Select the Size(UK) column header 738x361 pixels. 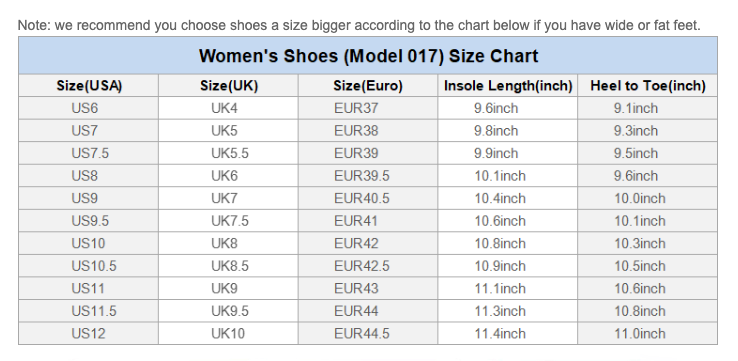click(x=229, y=86)
